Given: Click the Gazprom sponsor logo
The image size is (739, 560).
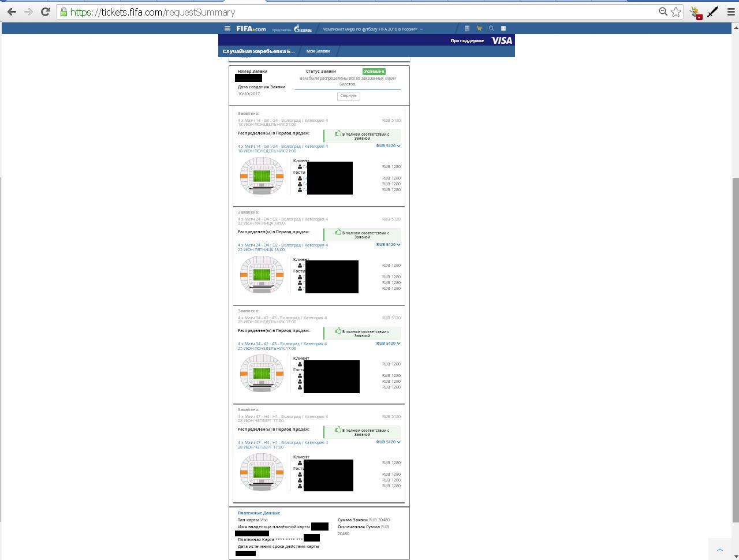Looking at the screenshot, I should (x=303, y=29).
